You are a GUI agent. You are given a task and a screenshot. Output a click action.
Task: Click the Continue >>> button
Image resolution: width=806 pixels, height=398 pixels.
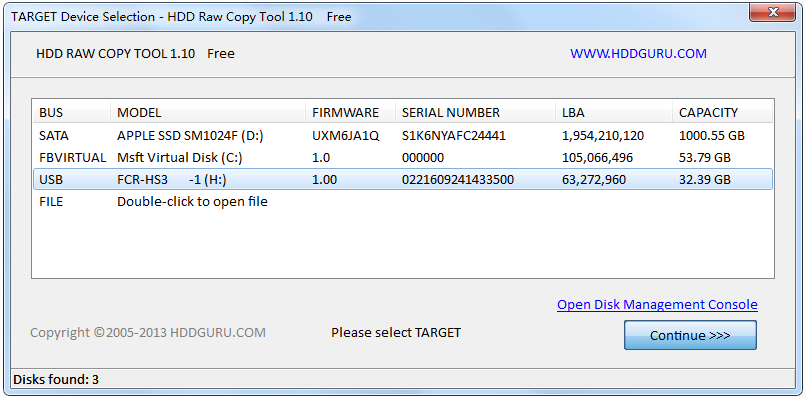690,335
